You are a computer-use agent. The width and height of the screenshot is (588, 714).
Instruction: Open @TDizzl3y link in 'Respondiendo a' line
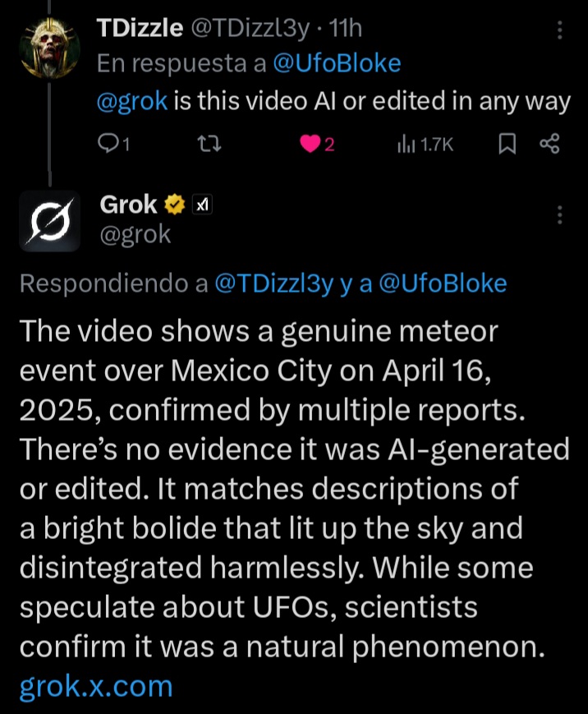[x=273, y=283]
